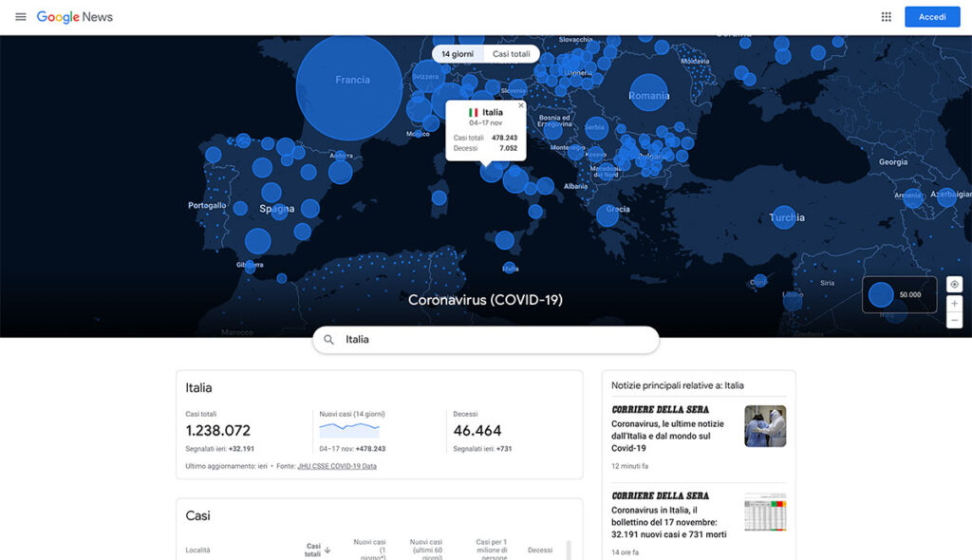
Task: Click the Decessi column header in table
Action: (540, 551)
